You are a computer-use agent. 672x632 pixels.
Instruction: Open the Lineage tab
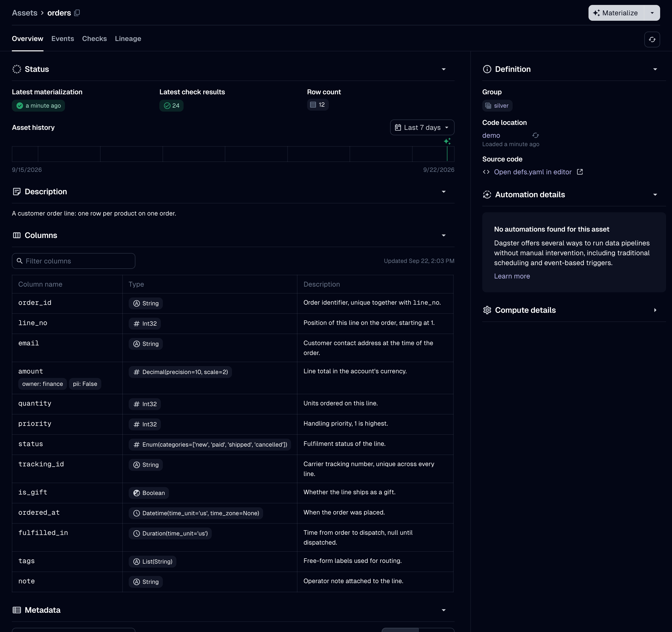click(128, 39)
